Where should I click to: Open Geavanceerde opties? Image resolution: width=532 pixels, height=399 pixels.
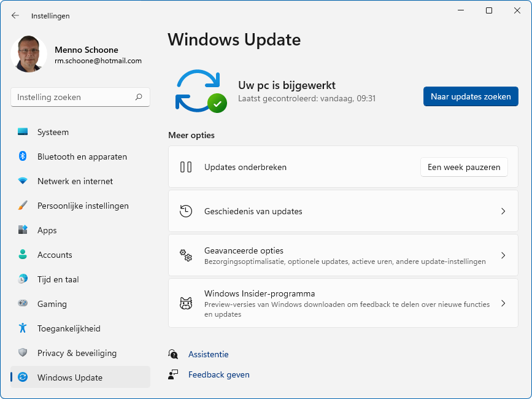343,255
